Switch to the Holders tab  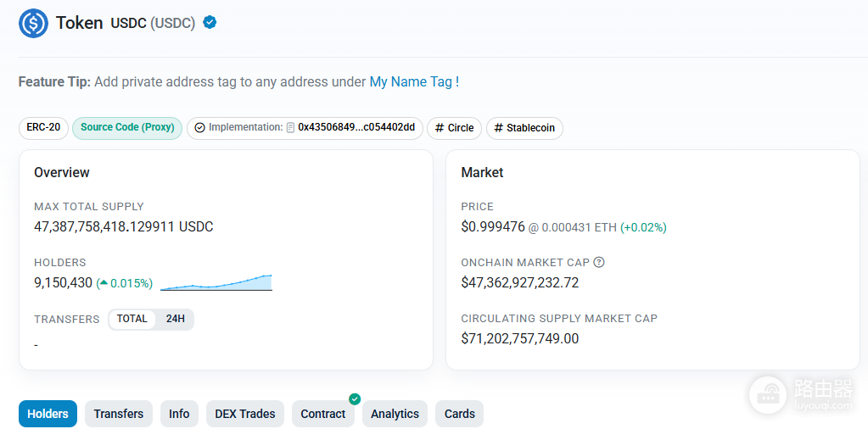[48, 414]
